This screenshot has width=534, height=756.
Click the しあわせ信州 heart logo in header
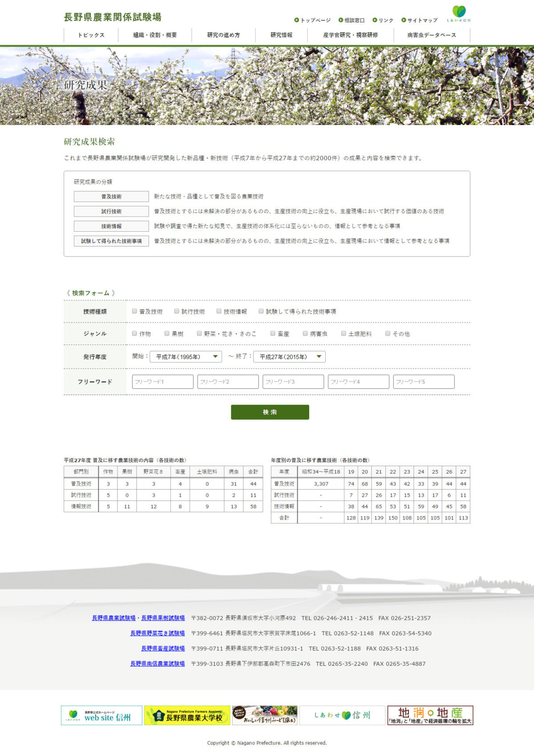pyautogui.click(x=459, y=13)
